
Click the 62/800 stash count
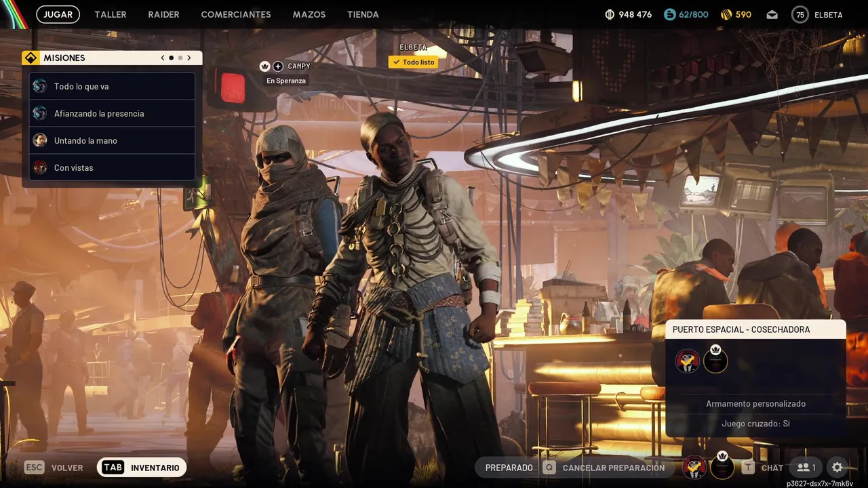pyautogui.click(x=693, y=14)
